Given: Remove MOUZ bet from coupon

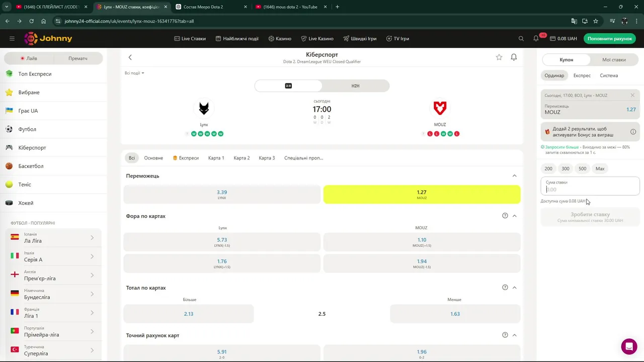Looking at the screenshot, I should tap(632, 95).
